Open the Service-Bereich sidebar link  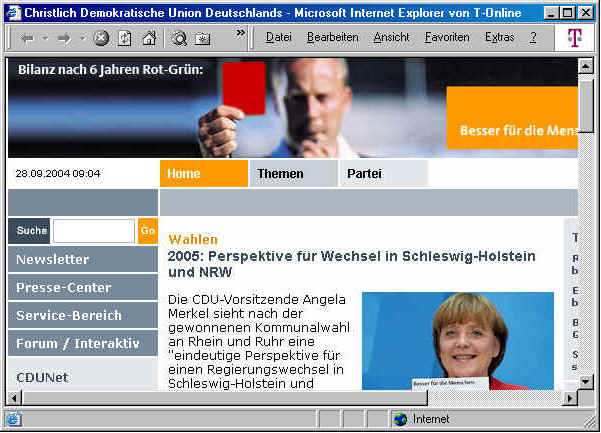coord(83,315)
